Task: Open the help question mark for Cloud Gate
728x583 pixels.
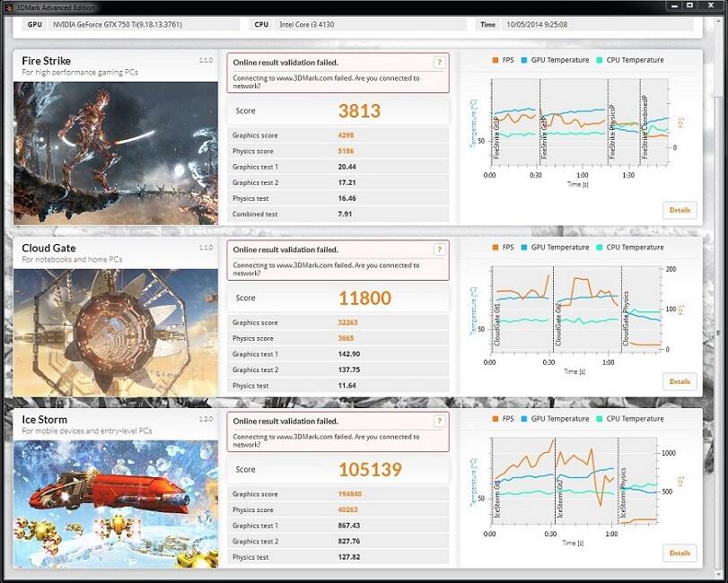Action: pos(439,249)
